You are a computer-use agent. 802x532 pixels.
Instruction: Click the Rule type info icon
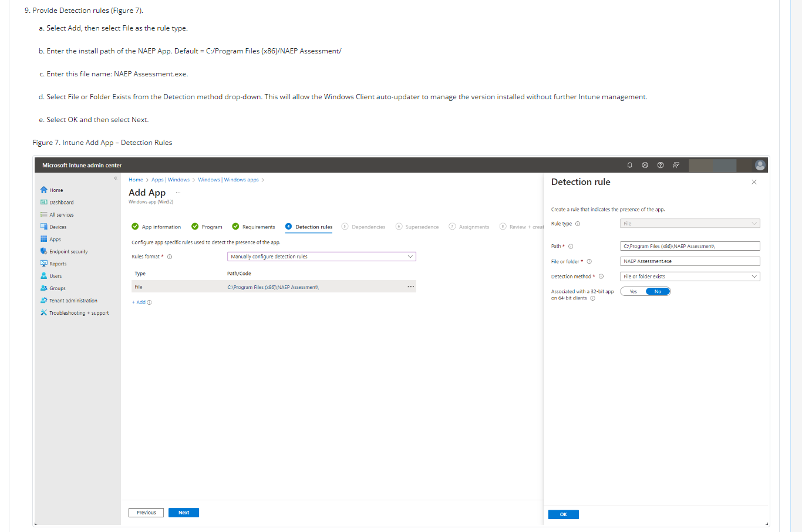[578, 224]
